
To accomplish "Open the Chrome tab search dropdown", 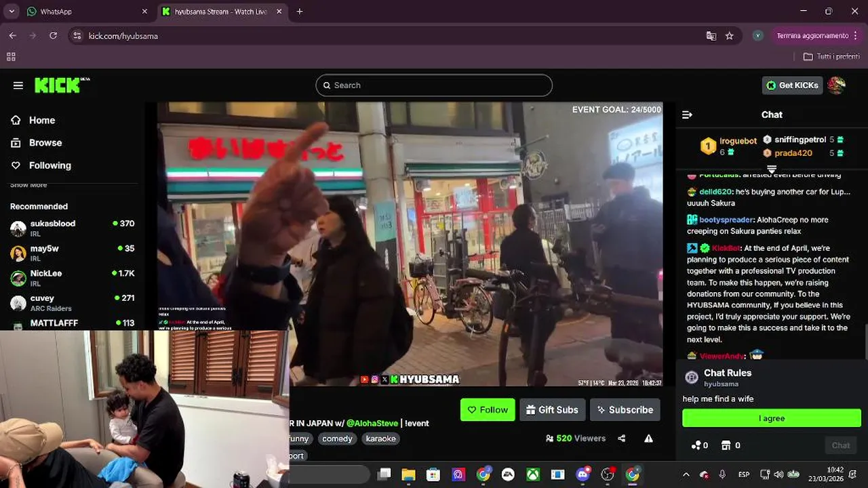I will (x=12, y=12).
